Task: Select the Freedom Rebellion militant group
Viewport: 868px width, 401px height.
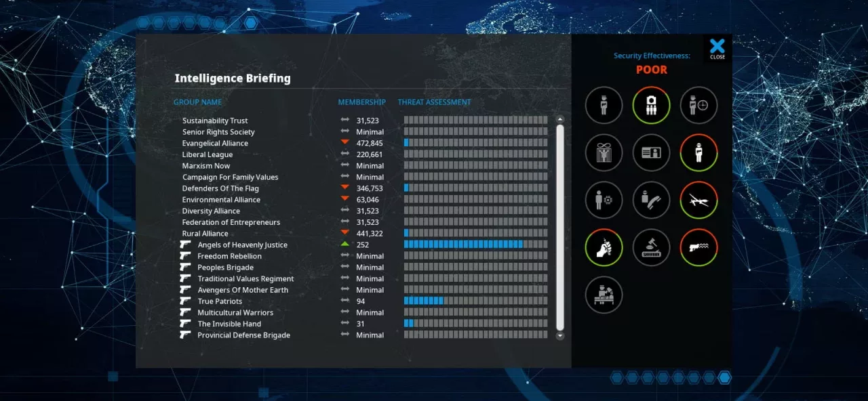Action: point(229,256)
